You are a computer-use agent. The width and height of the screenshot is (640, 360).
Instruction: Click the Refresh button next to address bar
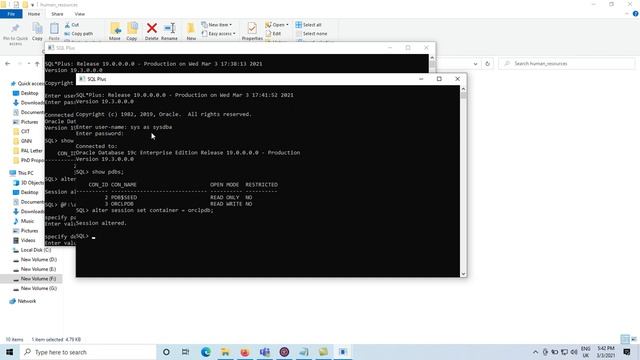click(487, 64)
